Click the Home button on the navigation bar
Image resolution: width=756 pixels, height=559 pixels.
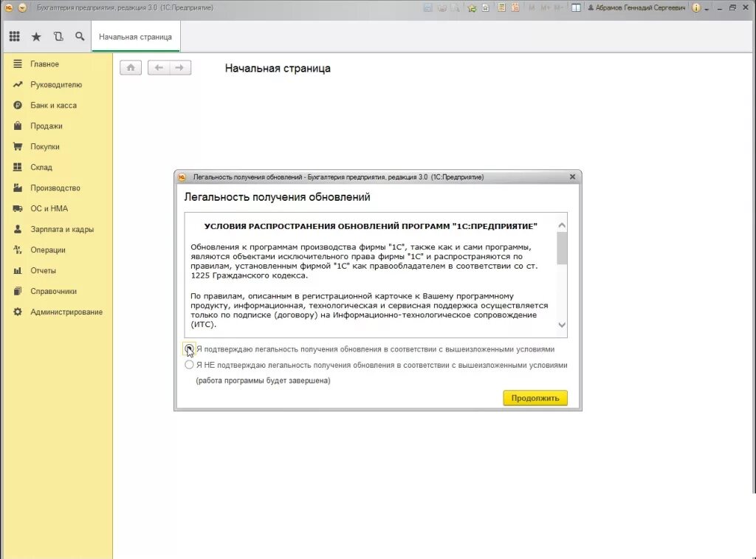coord(131,67)
